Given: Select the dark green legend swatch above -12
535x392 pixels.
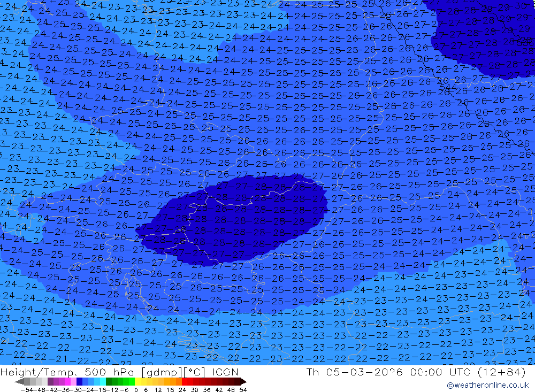Looking at the screenshot, I should point(109,381).
